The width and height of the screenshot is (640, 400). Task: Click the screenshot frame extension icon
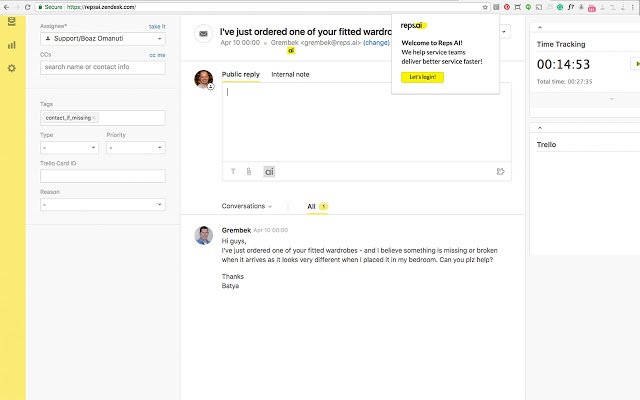point(518,7)
